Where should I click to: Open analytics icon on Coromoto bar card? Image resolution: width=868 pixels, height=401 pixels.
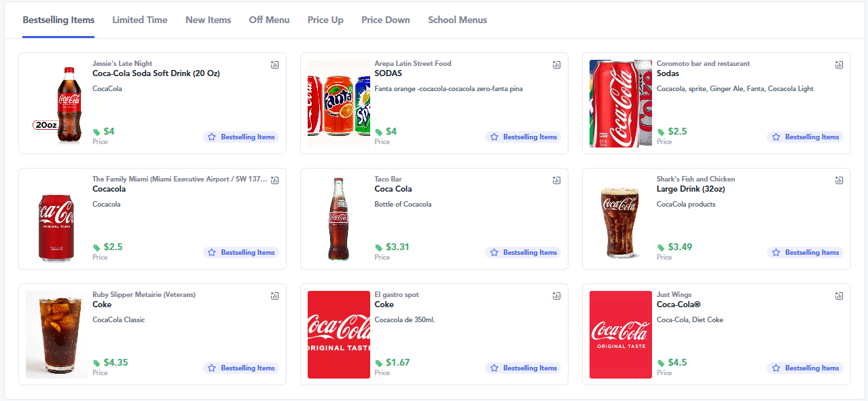(839, 65)
